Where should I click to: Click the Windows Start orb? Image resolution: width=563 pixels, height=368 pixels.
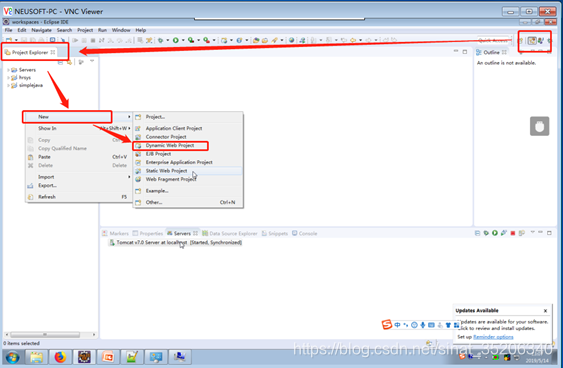tap(13, 357)
